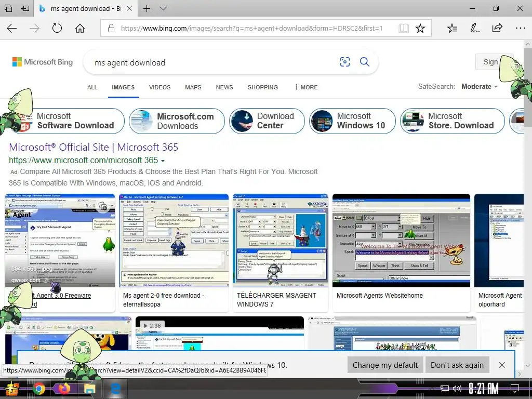
Task: Click the taskbar clock showing 8:21 AM
Action: 484,389
